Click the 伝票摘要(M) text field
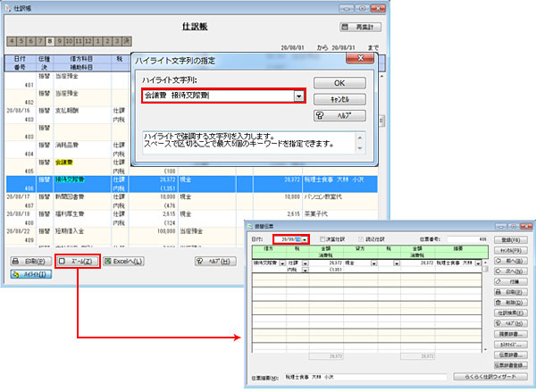 pos(365,377)
